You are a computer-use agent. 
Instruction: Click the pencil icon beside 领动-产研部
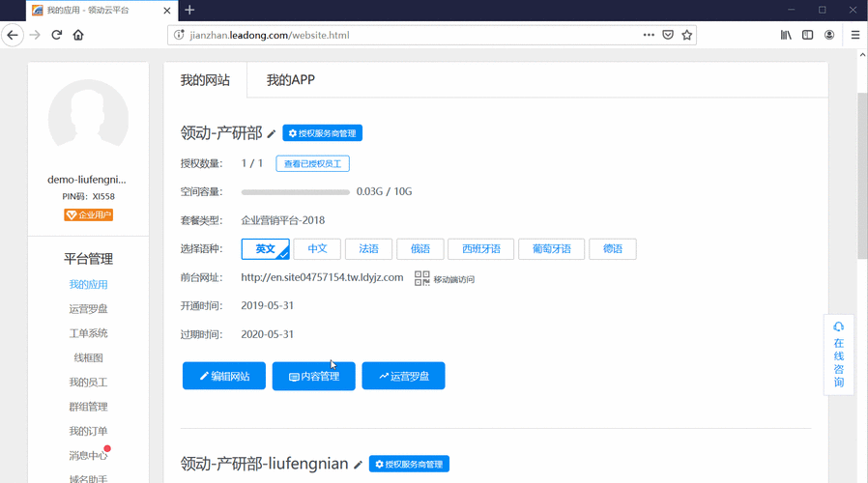pyautogui.click(x=272, y=134)
